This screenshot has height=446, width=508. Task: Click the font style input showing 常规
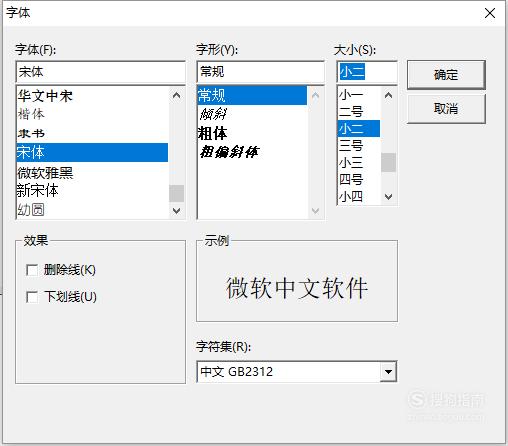pos(260,72)
